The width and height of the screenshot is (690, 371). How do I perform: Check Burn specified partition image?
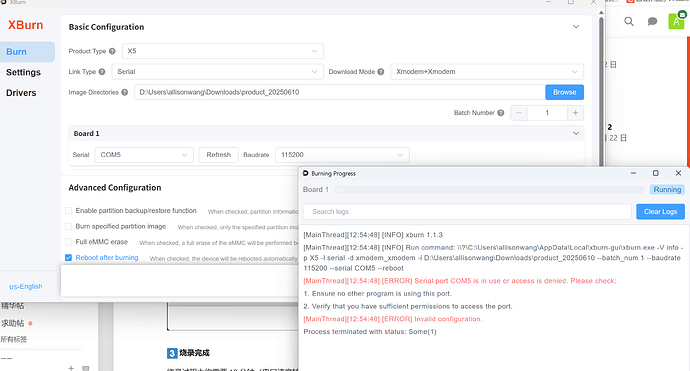pyautogui.click(x=69, y=226)
